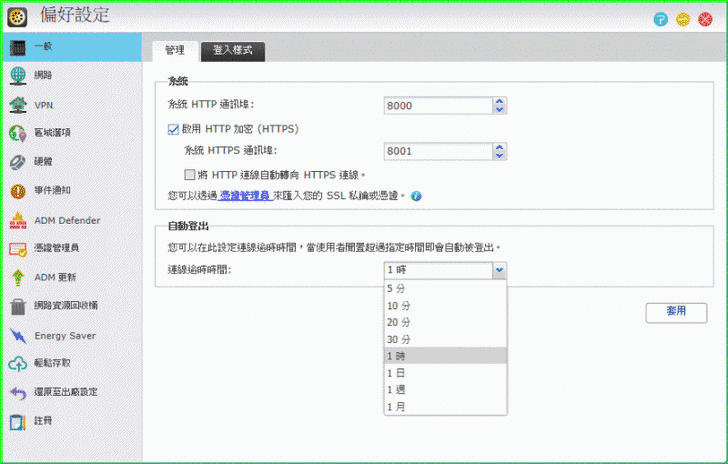Choose 5 分 timeout option
This screenshot has width=728, height=464.
click(445, 288)
